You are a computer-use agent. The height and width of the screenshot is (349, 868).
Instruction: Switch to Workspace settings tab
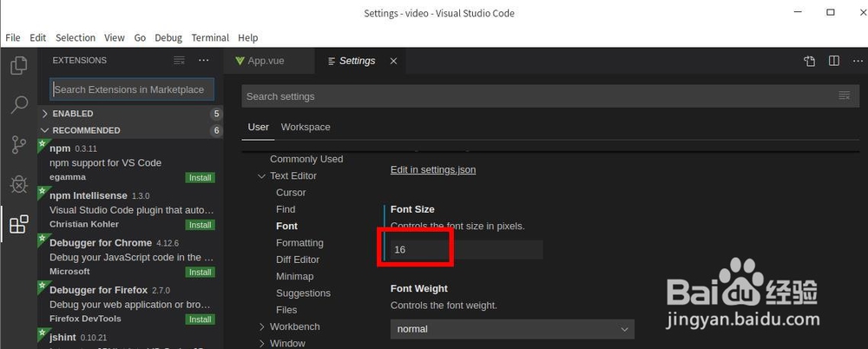pos(306,127)
